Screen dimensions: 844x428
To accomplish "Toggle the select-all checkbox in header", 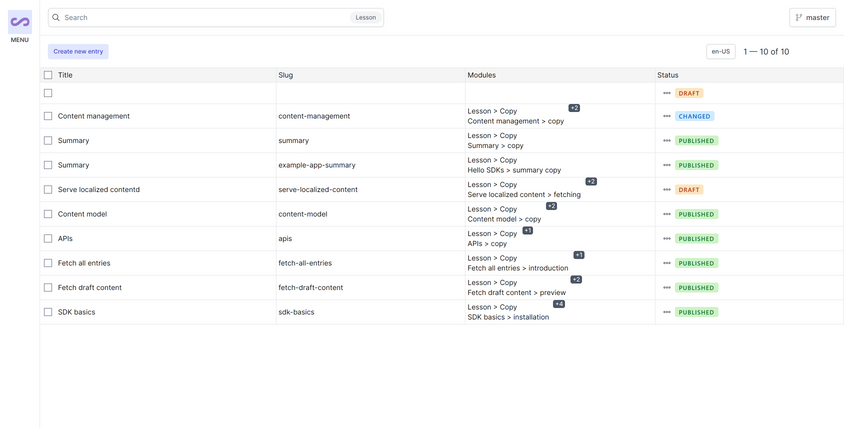I will 48,75.
